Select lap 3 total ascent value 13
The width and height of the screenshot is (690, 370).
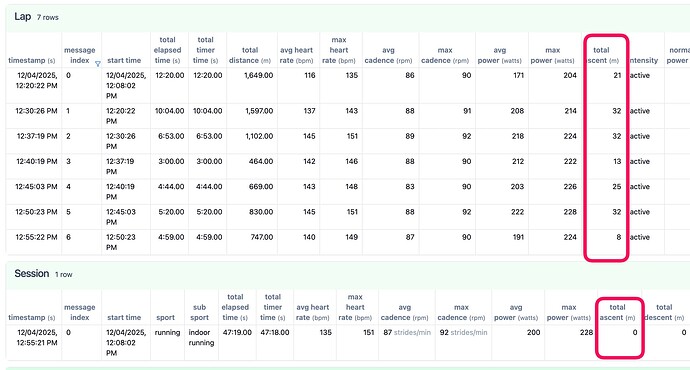pyautogui.click(x=617, y=161)
